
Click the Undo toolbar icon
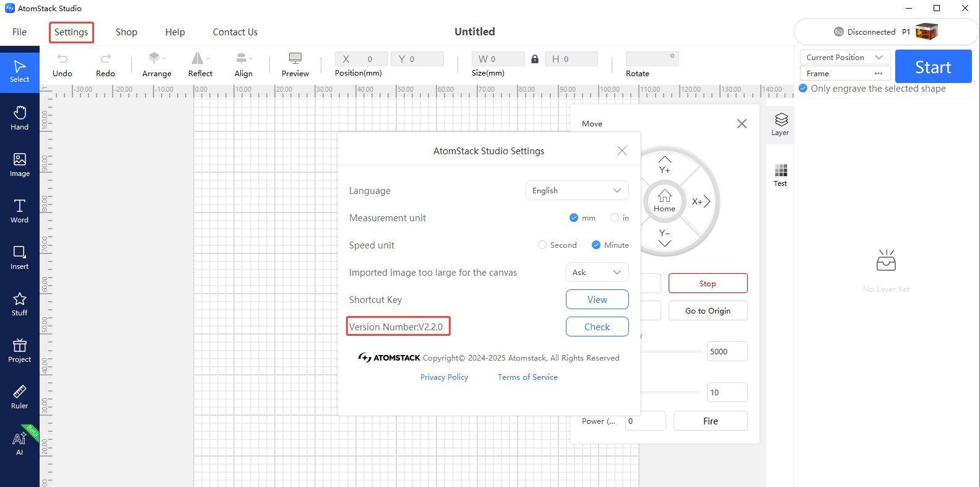63,65
